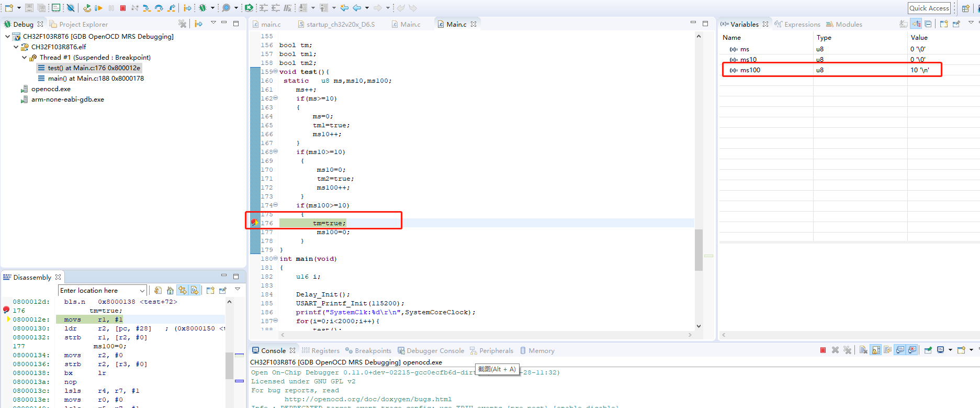
Task: Toggle Link with Active Debug Context in Disassembly
Action: [182, 290]
